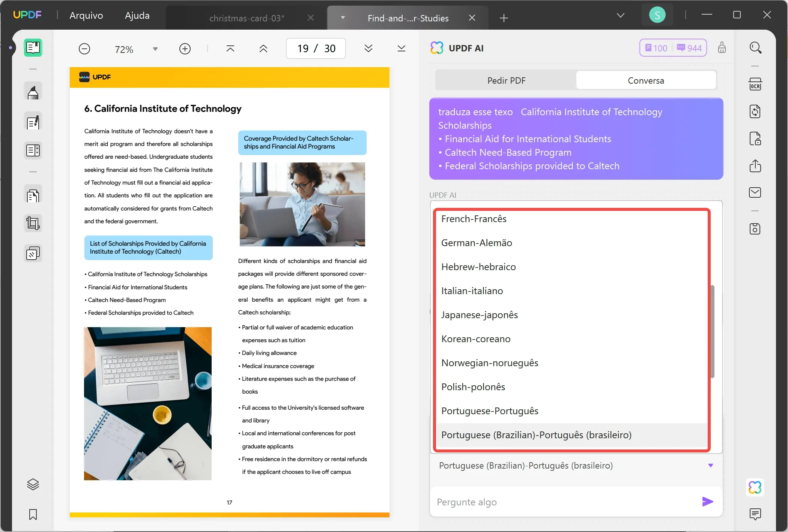Choose Norwegian-norueguês from the language list
The height and width of the screenshot is (532, 788).
click(572, 363)
